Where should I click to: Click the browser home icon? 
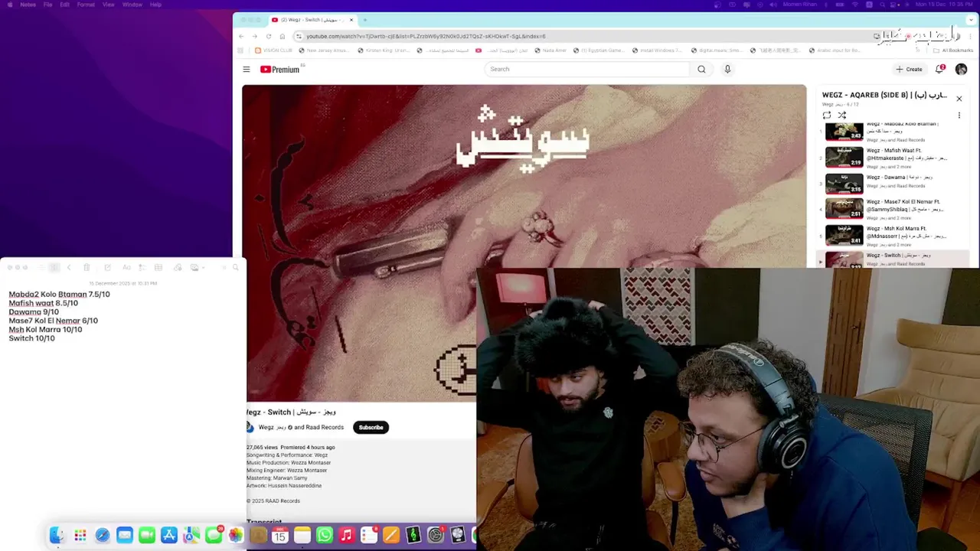click(x=283, y=36)
